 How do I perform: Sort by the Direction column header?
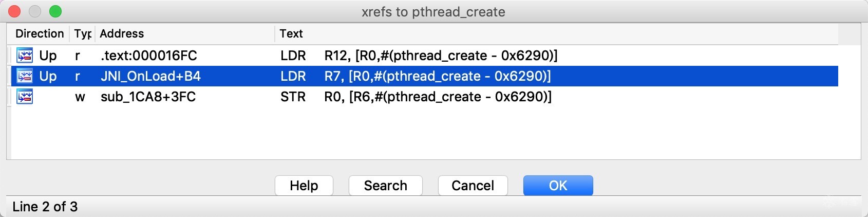[40, 34]
